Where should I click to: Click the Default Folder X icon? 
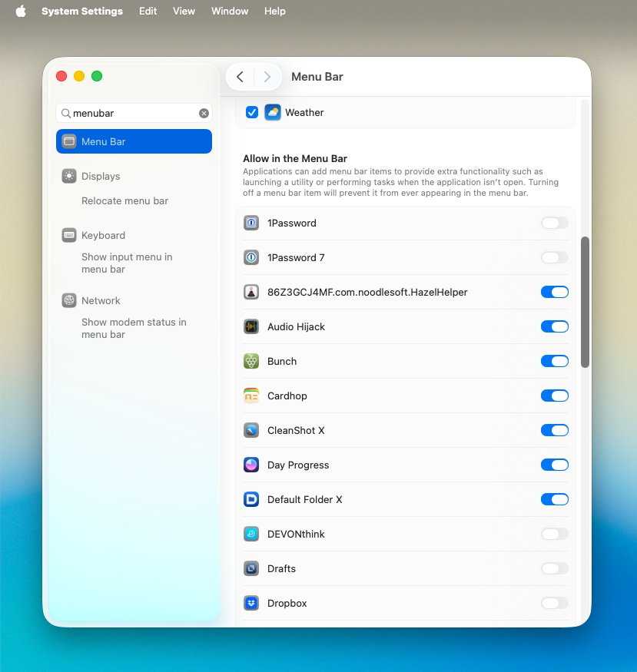[x=251, y=500]
